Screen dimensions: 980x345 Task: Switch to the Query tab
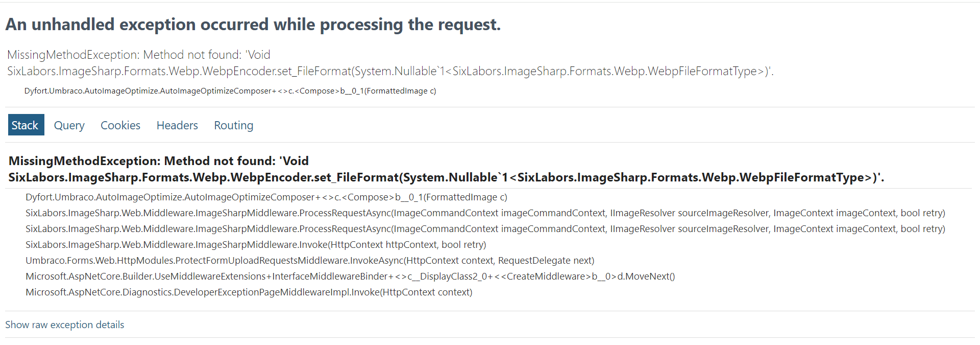tap(69, 125)
